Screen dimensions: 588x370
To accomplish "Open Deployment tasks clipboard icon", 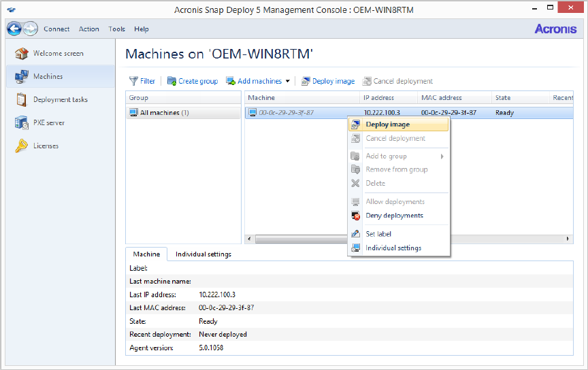I will pyautogui.click(x=21, y=100).
